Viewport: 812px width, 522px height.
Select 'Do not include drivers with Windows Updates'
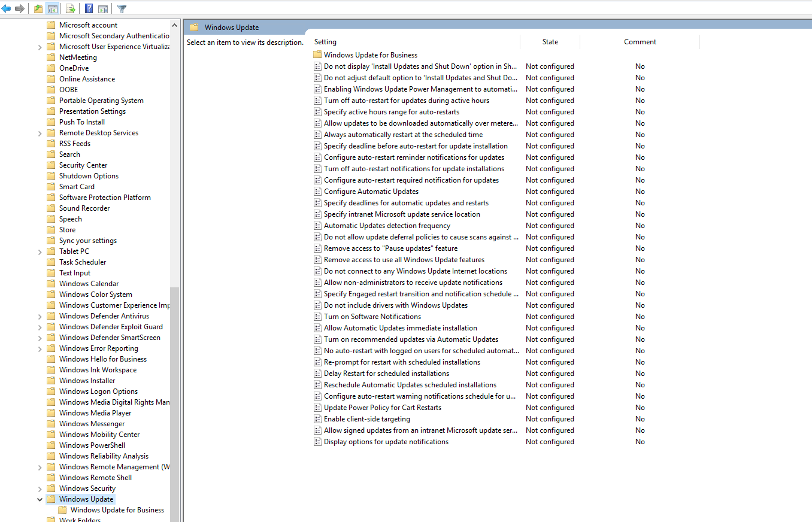point(396,305)
